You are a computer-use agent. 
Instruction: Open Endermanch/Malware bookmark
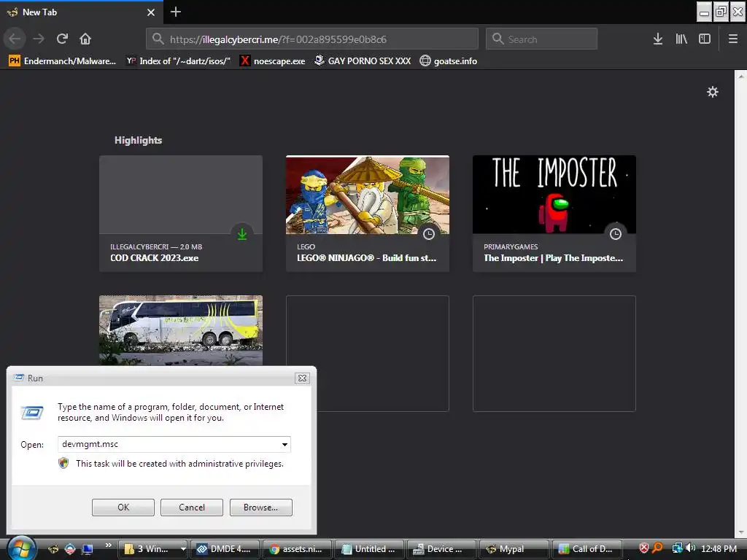63,61
